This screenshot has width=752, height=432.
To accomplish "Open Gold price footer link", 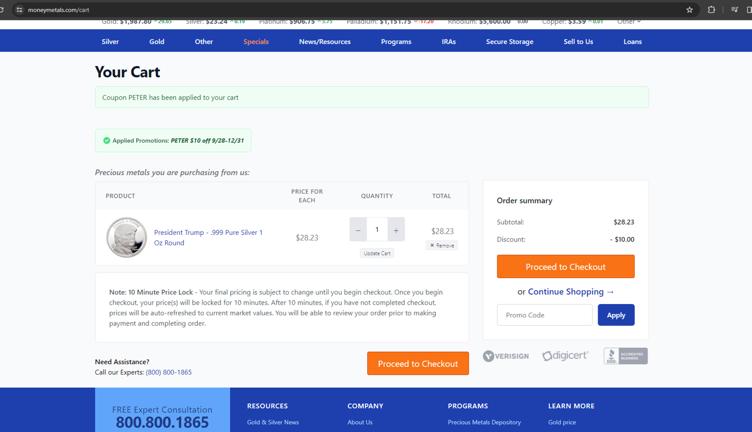I will pos(562,422).
